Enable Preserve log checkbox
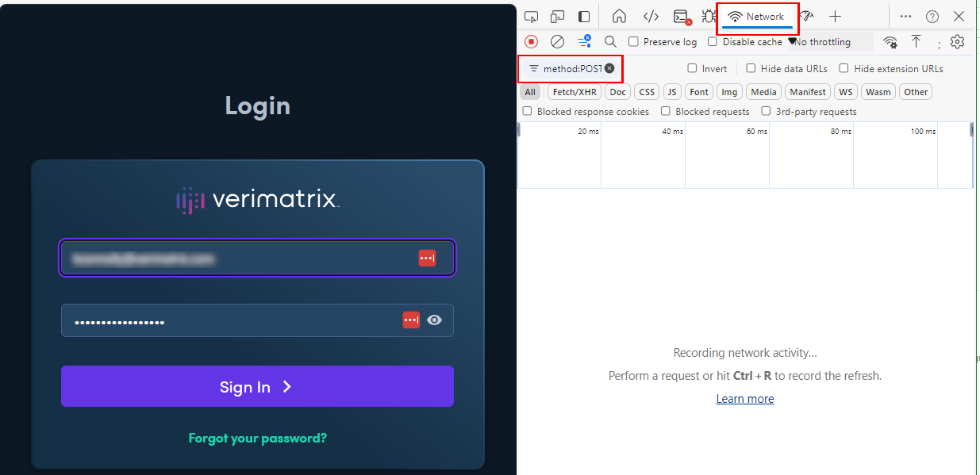This screenshot has height=475, width=980. tap(633, 41)
